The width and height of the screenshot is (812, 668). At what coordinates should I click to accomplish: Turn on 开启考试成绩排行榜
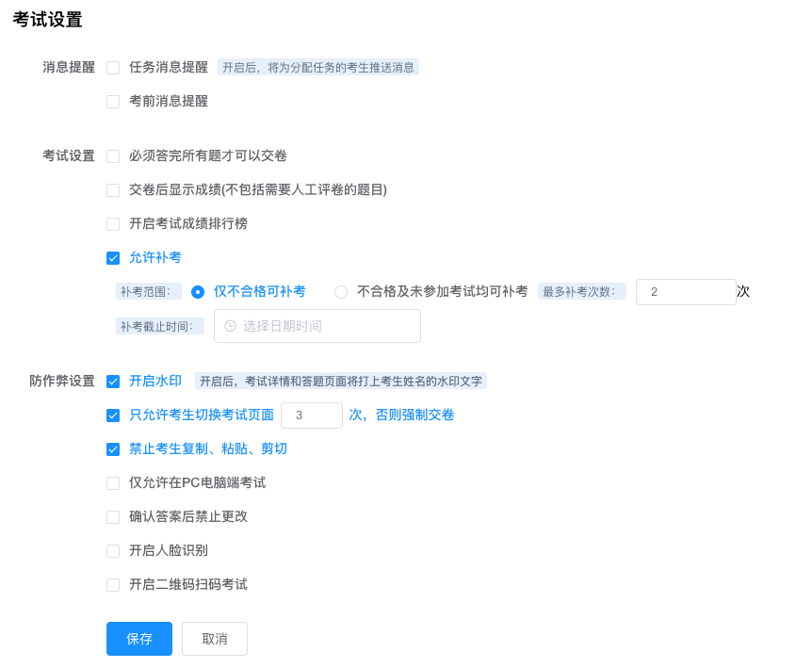(113, 224)
